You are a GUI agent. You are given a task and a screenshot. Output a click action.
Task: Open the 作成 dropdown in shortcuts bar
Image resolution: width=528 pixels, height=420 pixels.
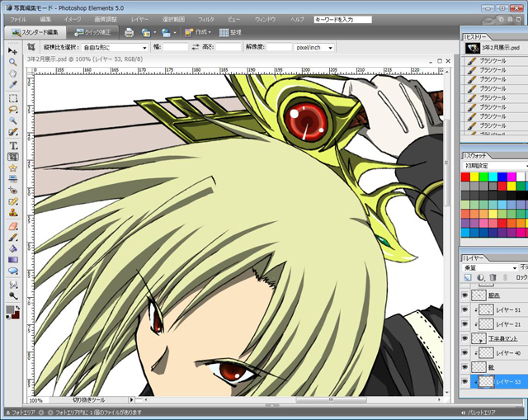coord(198,32)
